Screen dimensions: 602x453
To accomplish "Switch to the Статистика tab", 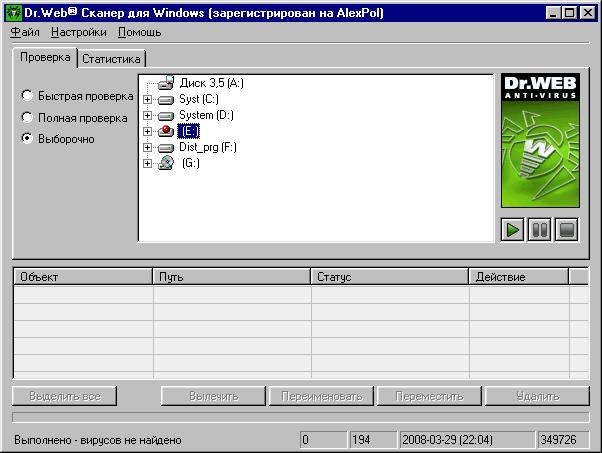I will [111, 59].
